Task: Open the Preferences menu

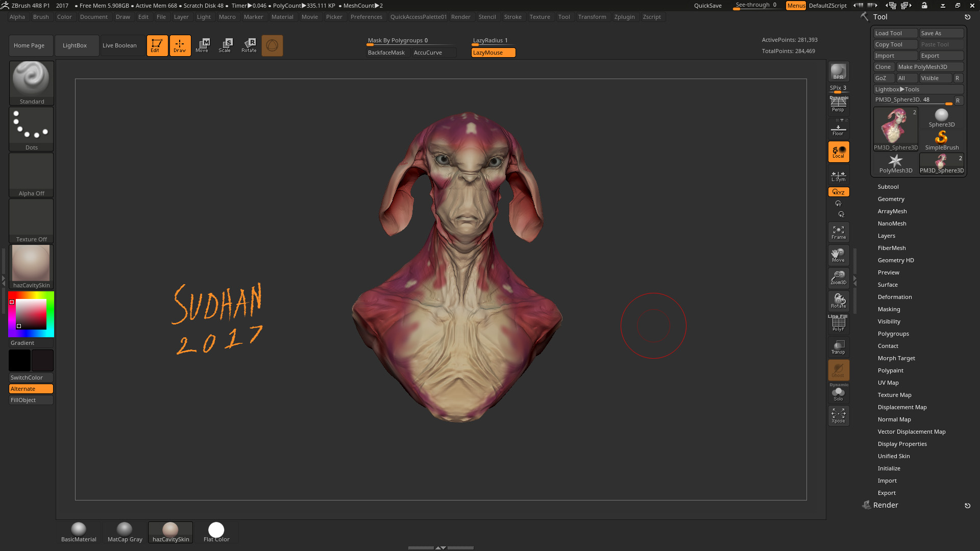Action: coord(366,17)
